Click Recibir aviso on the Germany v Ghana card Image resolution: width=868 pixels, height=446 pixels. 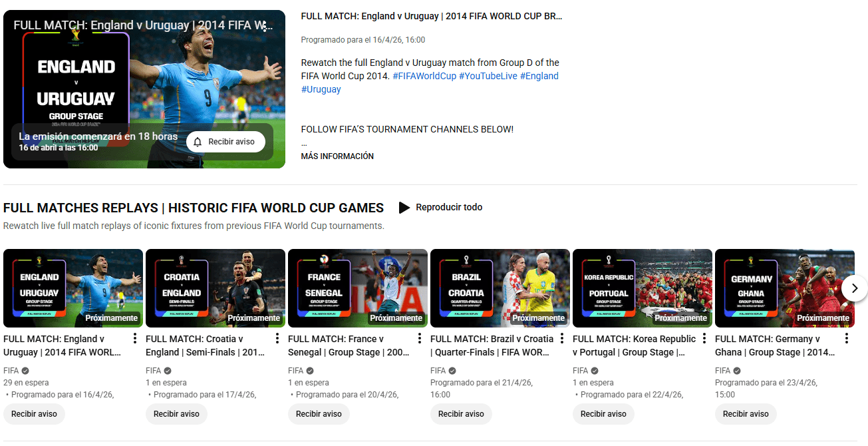(x=746, y=413)
